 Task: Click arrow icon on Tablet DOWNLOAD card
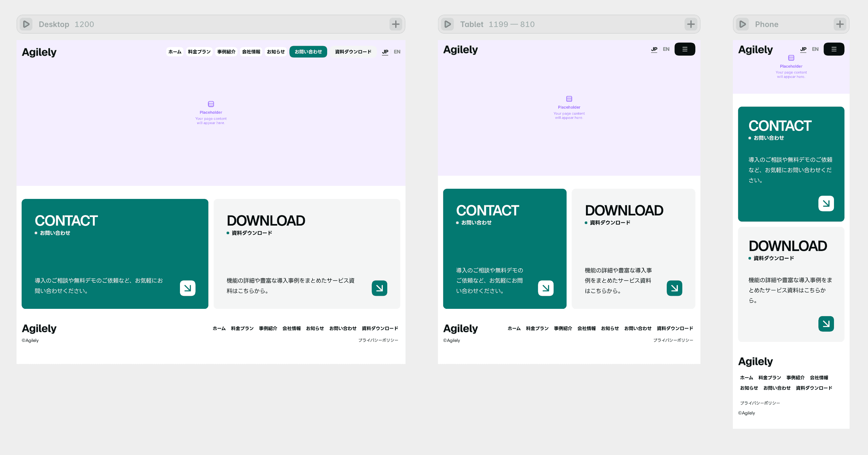coord(674,288)
